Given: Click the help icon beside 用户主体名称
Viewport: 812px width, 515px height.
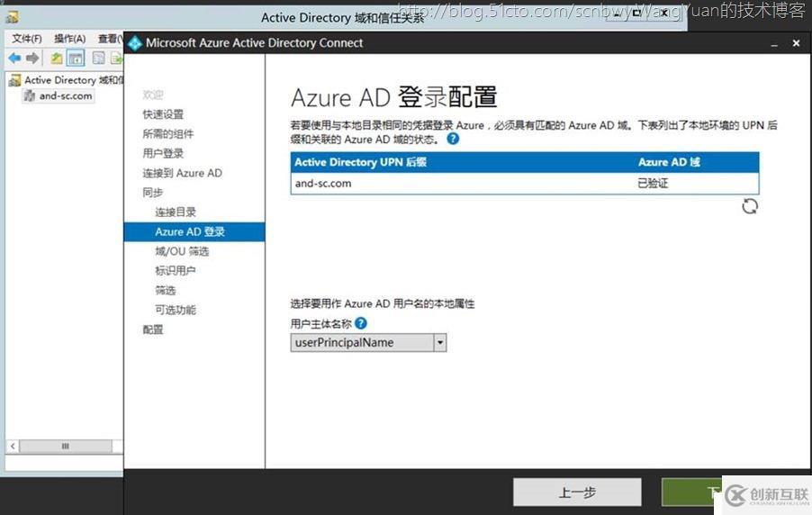Looking at the screenshot, I should pyautogui.click(x=361, y=323).
